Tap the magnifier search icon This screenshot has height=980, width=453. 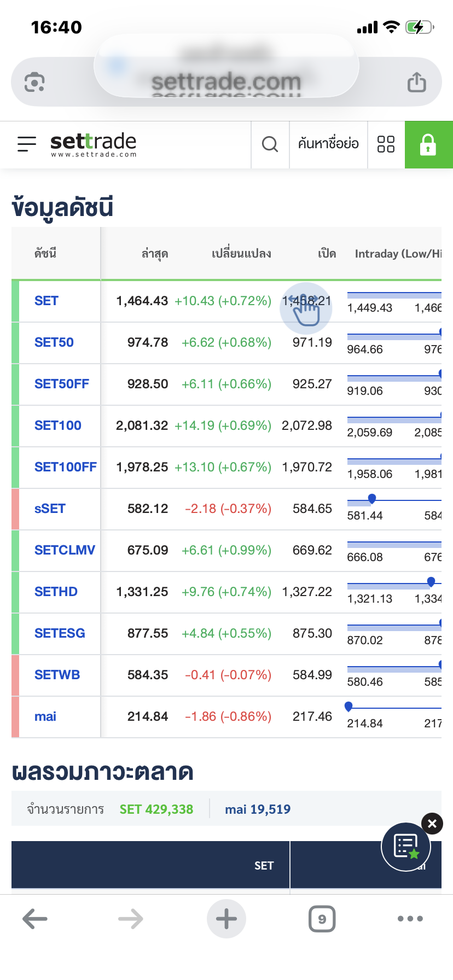click(x=270, y=144)
